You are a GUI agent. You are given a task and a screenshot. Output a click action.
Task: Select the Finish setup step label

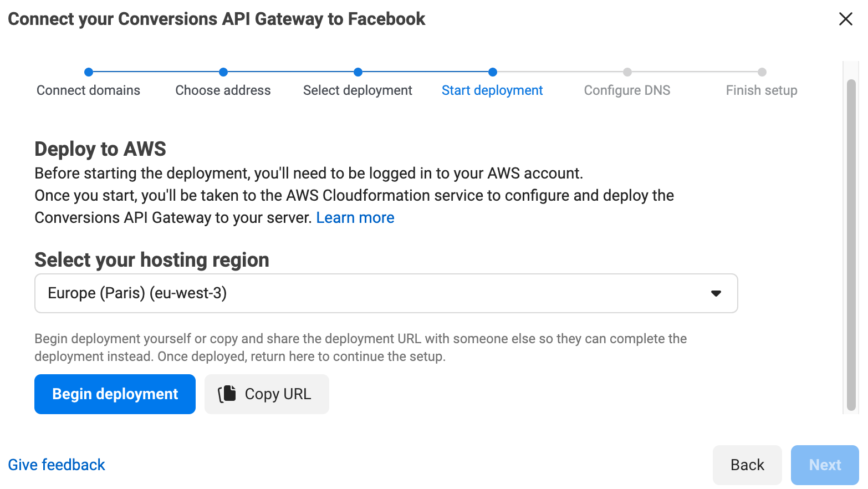click(762, 90)
